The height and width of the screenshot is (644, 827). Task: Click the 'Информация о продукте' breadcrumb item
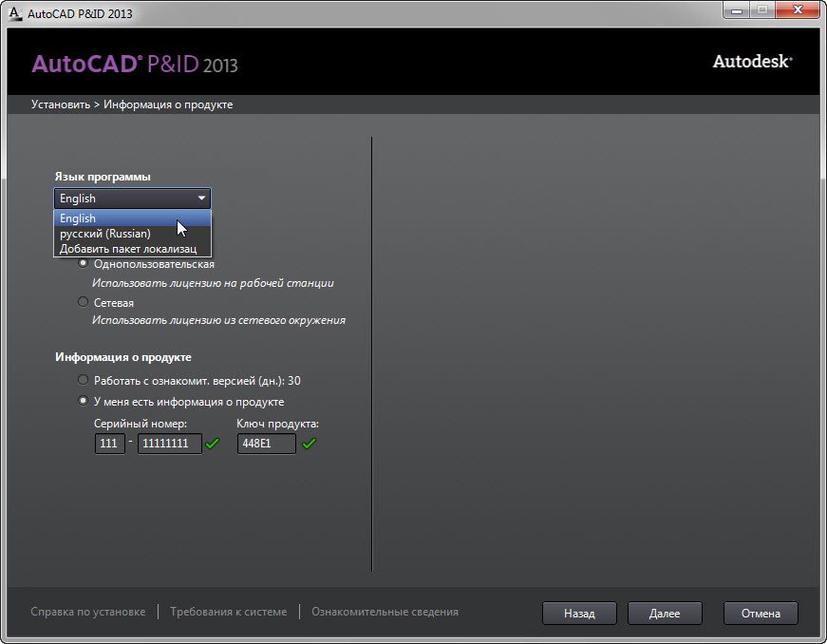click(x=166, y=104)
